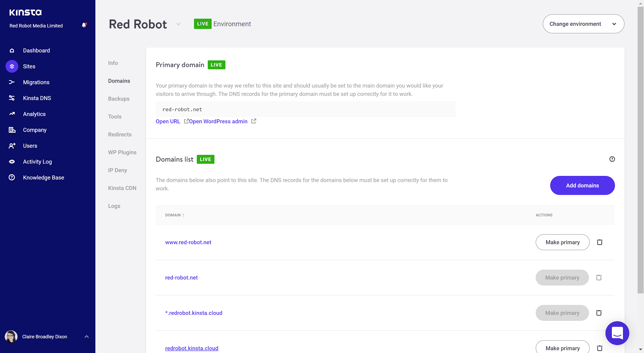Open Users from sidebar
The image size is (644, 353).
pyautogui.click(x=30, y=146)
